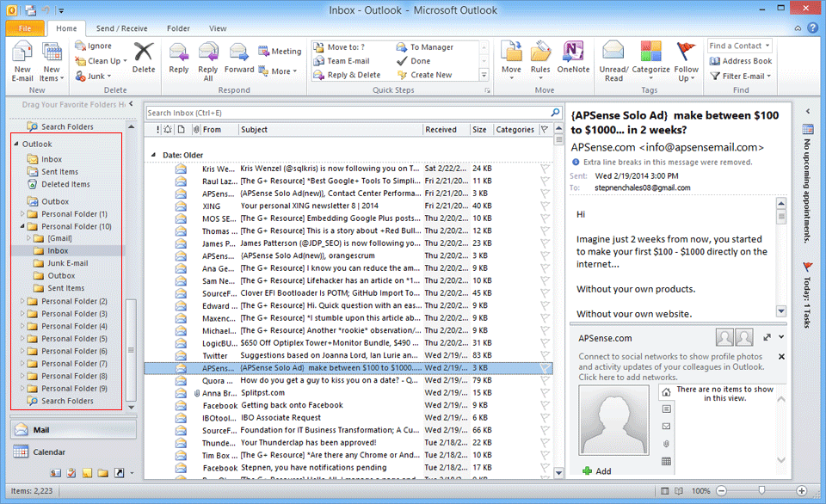Switch to the Send / Receive tab
This screenshot has width=826, height=504.
pos(121,28)
